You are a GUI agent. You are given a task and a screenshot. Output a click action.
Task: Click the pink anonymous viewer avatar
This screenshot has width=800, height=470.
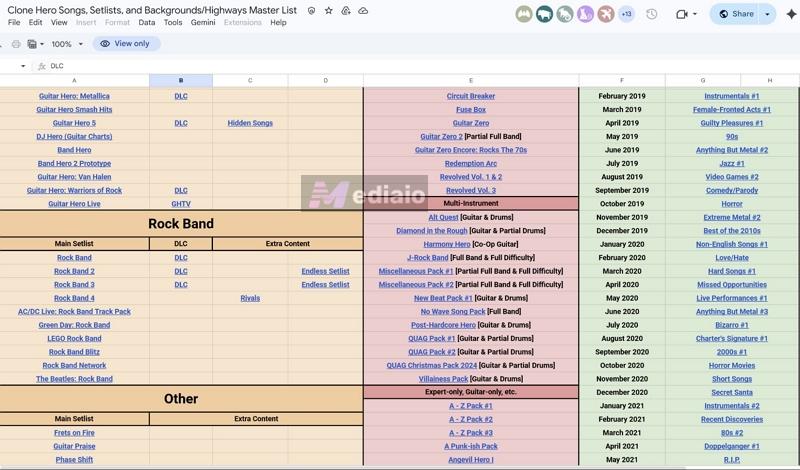(x=606, y=14)
